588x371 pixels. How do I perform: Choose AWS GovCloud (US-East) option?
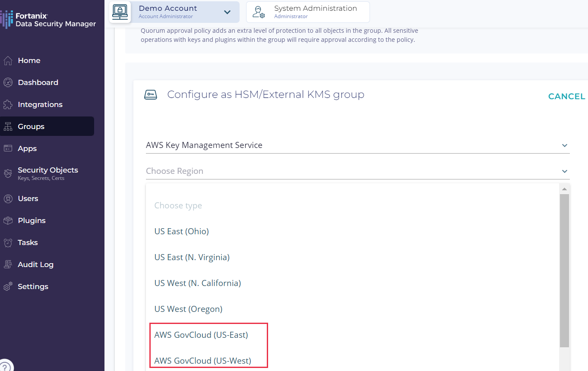coord(201,335)
